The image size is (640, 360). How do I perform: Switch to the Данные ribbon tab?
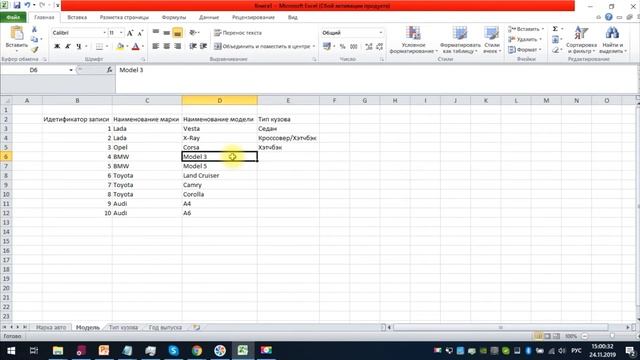[x=209, y=18]
